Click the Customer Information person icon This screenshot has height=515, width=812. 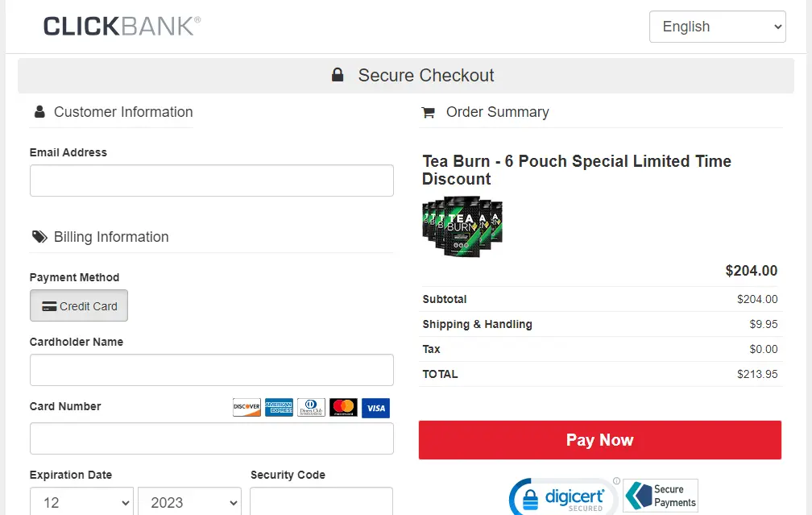pyautogui.click(x=39, y=112)
